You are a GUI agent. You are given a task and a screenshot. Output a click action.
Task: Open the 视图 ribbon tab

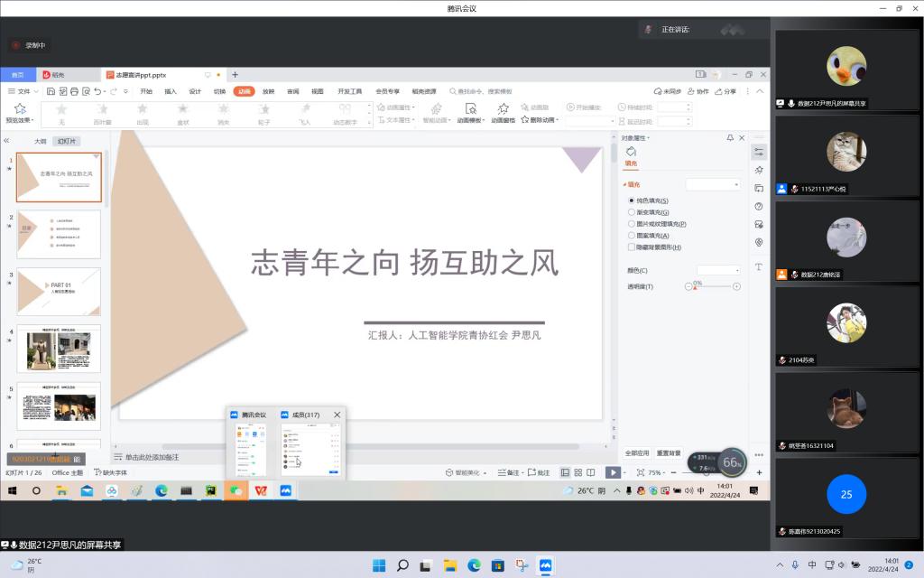click(318, 91)
